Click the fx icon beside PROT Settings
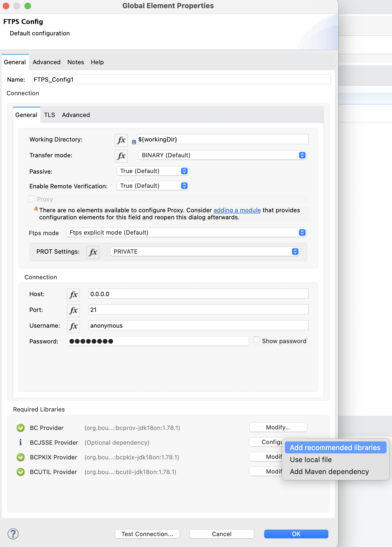The width and height of the screenshot is (392, 547). [x=93, y=252]
